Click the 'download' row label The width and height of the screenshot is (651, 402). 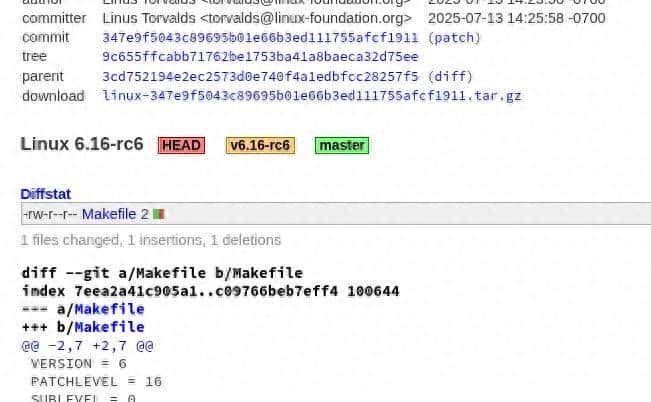pyautogui.click(x=53, y=96)
